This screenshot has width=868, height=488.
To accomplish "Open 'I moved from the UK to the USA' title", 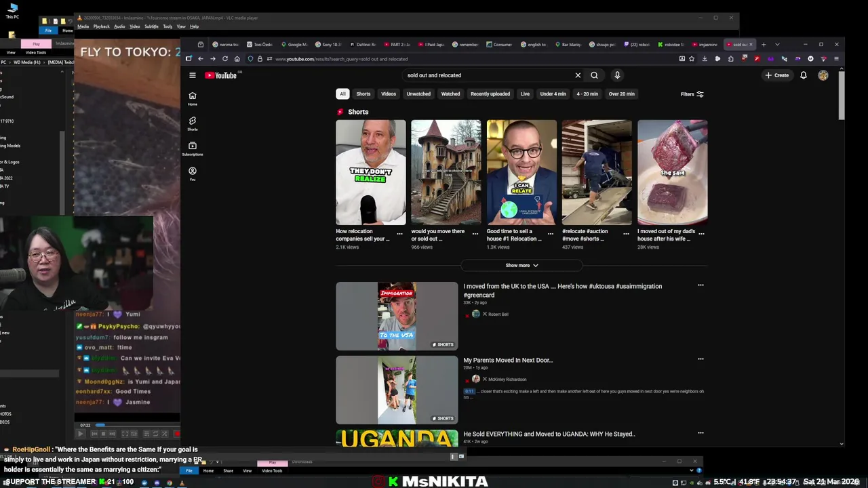I will tap(563, 290).
